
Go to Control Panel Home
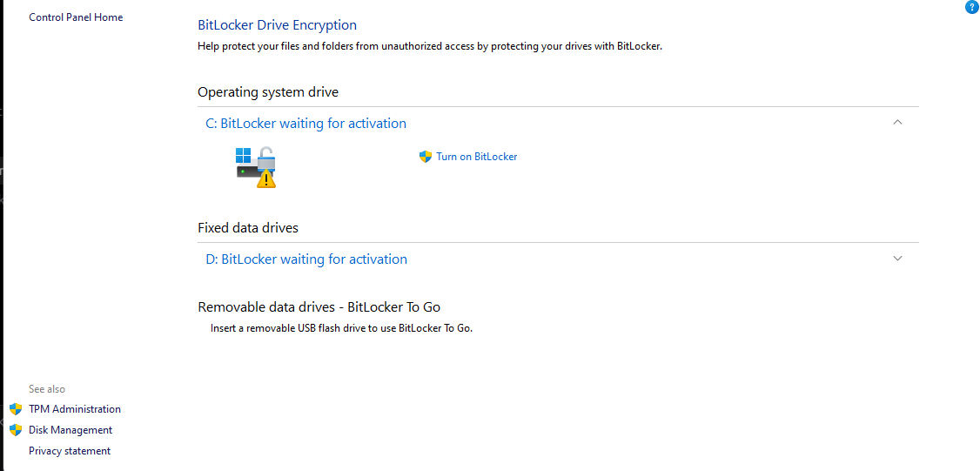pyautogui.click(x=76, y=17)
